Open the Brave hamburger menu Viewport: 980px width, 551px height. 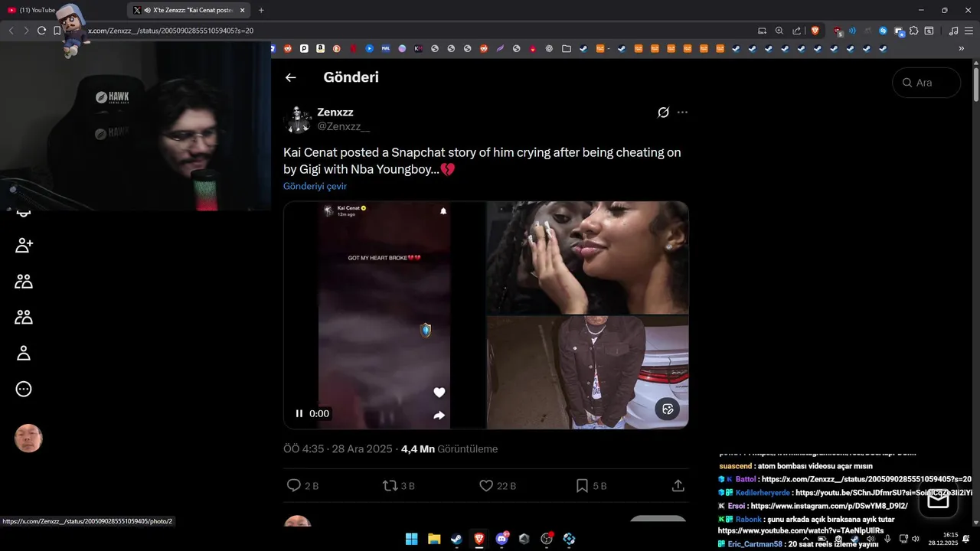click(x=969, y=31)
